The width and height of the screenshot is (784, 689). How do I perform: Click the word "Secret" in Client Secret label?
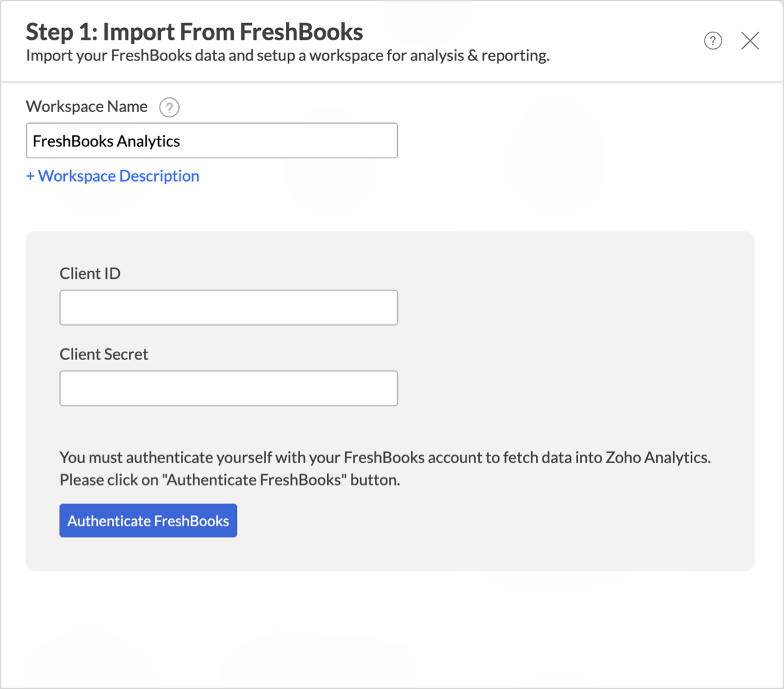click(x=126, y=354)
